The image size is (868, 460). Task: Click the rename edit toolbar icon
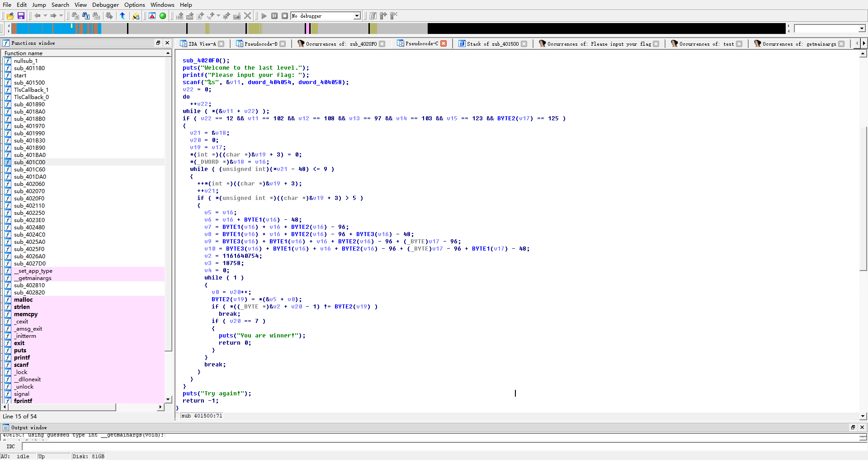237,16
